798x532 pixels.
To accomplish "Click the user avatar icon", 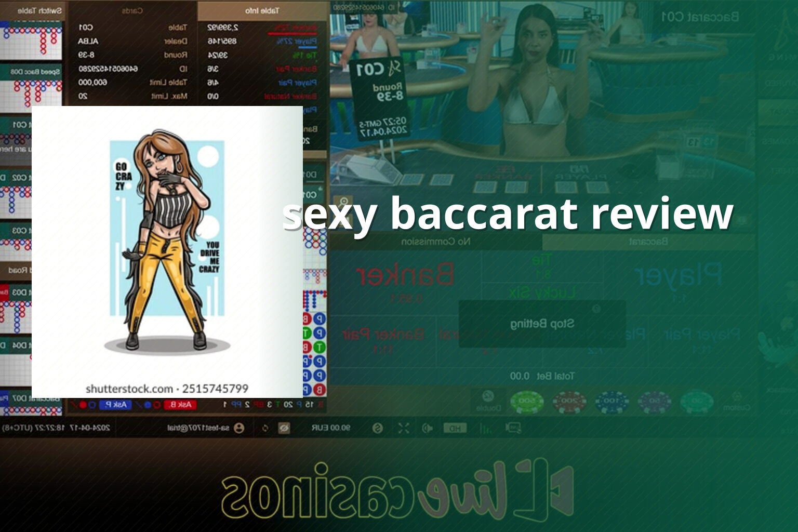I will [239, 428].
